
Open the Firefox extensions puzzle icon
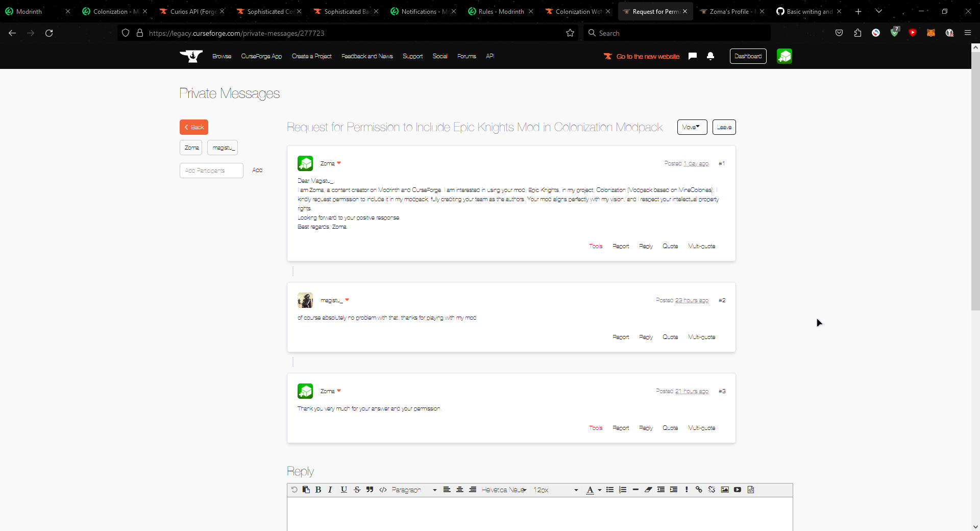[x=857, y=33]
